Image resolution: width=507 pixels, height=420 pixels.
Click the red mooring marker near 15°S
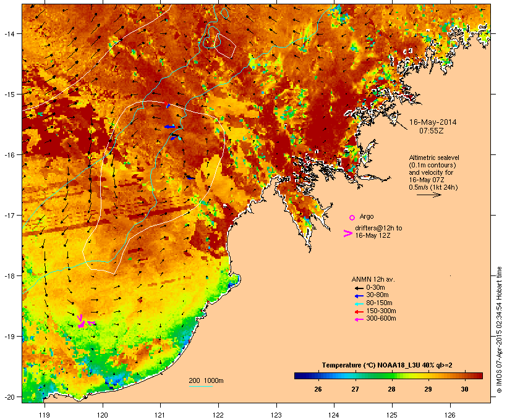coord(166,103)
